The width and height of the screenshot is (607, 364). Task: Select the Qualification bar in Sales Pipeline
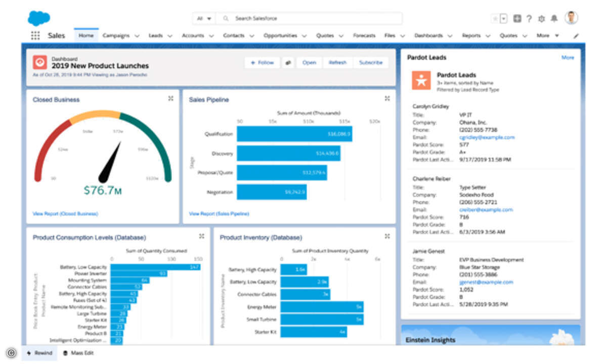tap(294, 134)
